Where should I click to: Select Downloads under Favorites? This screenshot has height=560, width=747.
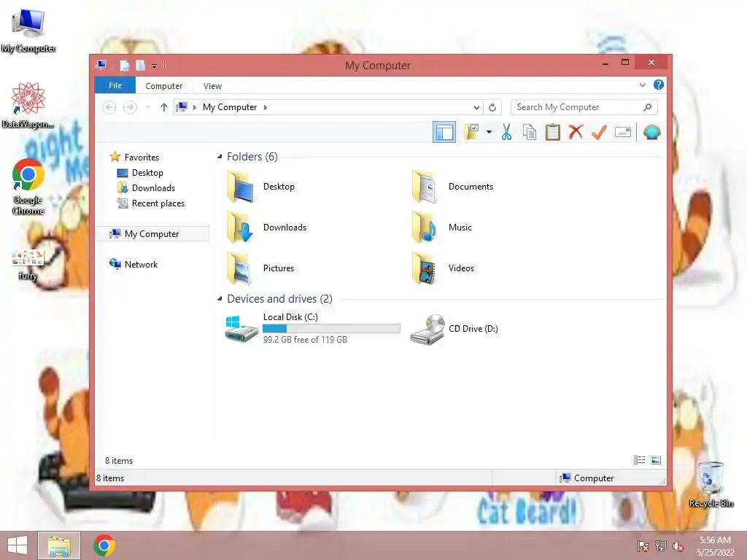coord(153,187)
